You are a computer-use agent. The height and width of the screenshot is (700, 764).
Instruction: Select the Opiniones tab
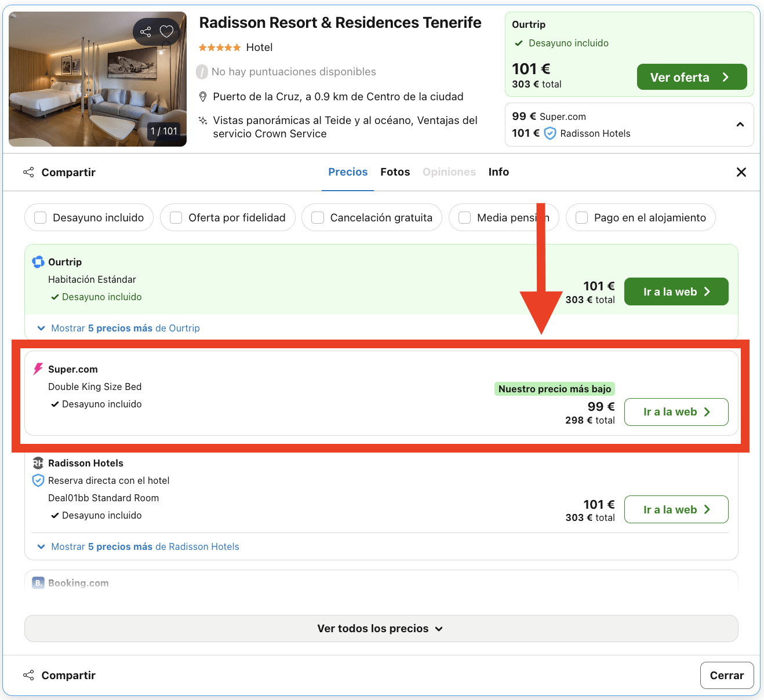449,172
